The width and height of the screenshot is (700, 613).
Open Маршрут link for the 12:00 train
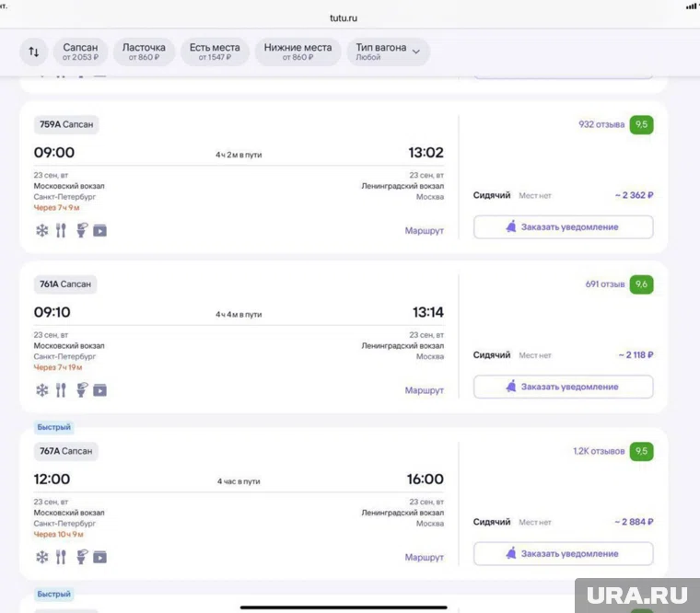[x=424, y=558]
